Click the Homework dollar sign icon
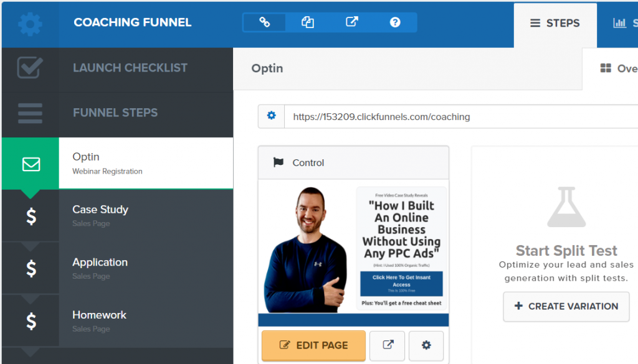Viewport: 638px width, 364px height. (x=31, y=321)
